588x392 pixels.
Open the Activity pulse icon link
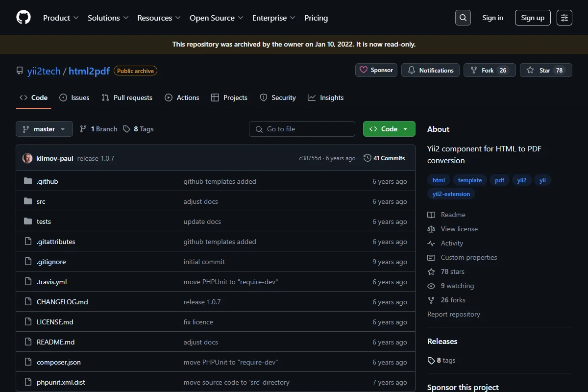coord(431,243)
